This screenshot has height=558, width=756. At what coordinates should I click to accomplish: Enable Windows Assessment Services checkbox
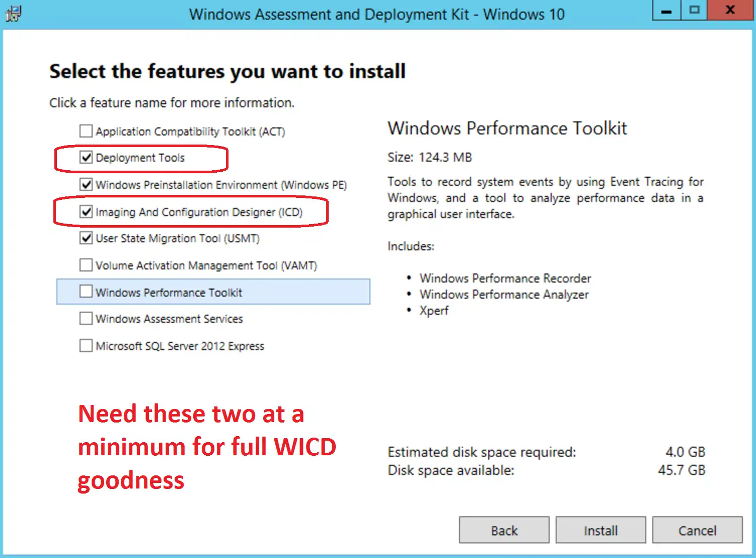(x=86, y=318)
